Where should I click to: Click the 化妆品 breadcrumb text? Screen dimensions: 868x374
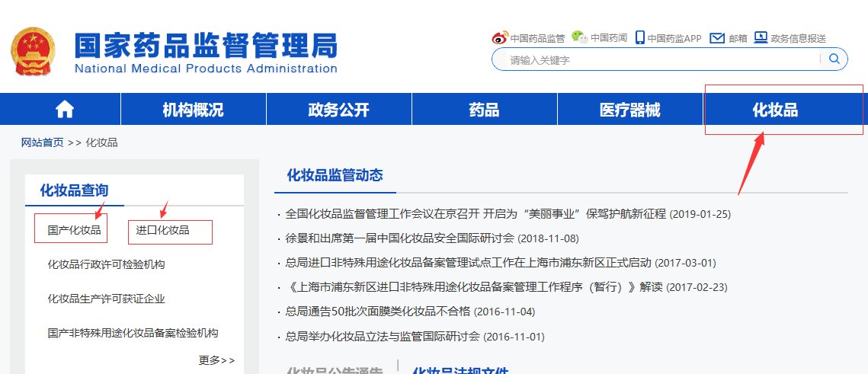pyautogui.click(x=102, y=142)
